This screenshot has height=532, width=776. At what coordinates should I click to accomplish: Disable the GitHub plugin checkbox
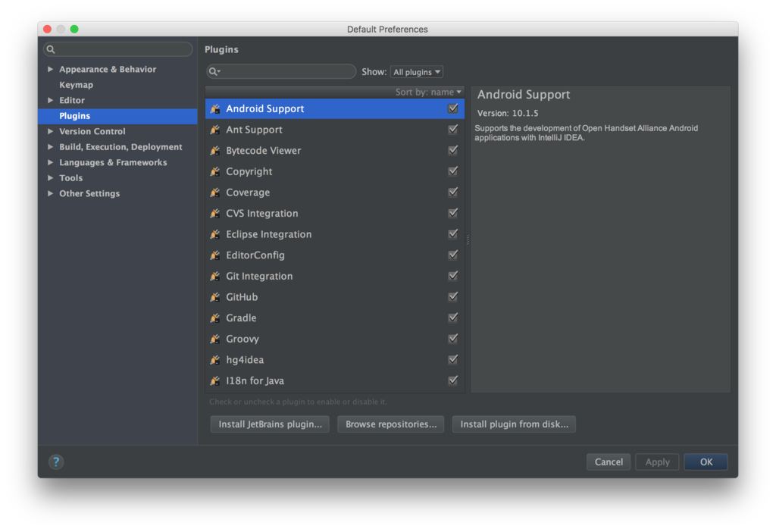click(453, 296)
